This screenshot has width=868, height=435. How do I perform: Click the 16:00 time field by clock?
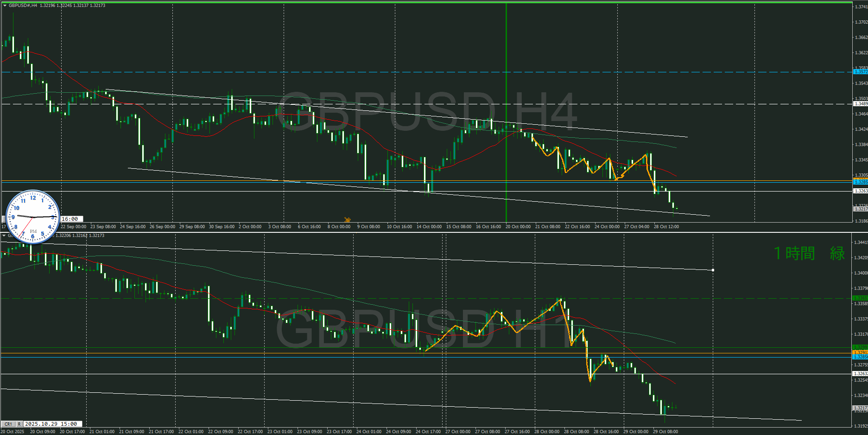point(71,219)
